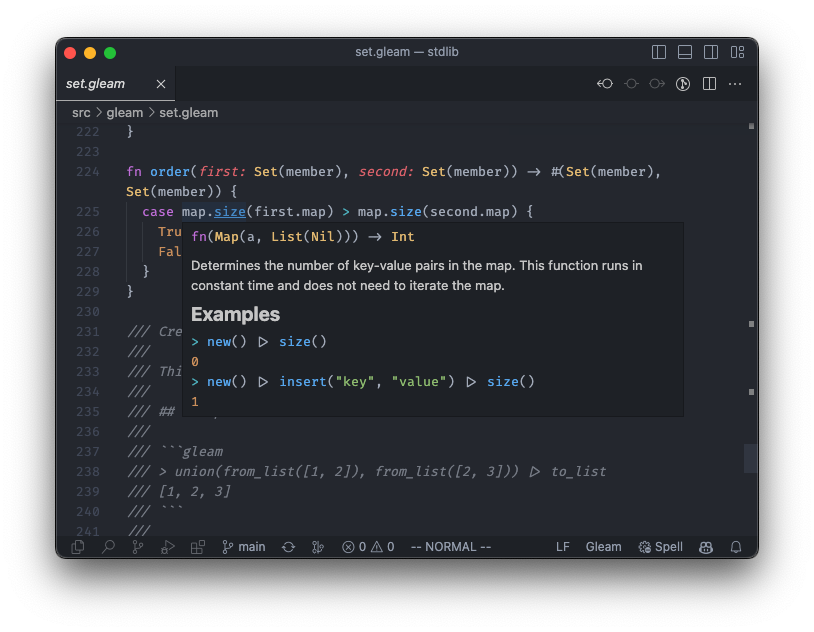Open Run and Debug via status bar icon
This screenshot has width=814, height=632.
point(167,547)
